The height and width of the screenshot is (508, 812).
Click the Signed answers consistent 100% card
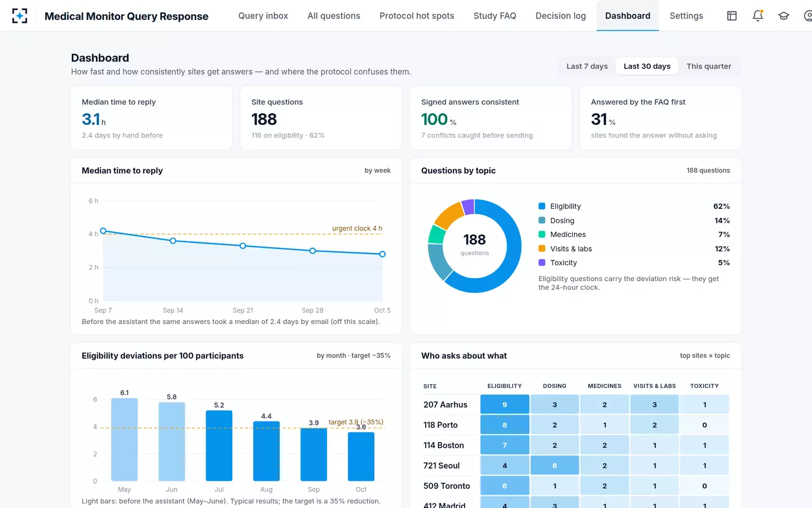491,118
